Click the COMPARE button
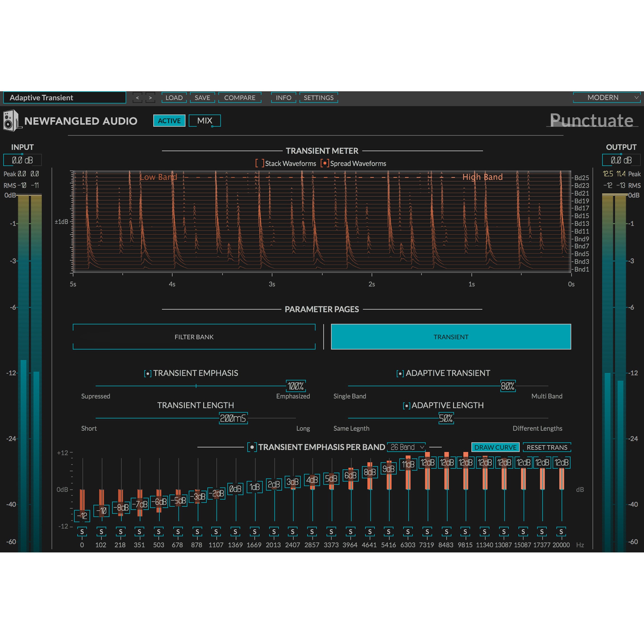The image size is (644, 644). pos(240,98)
